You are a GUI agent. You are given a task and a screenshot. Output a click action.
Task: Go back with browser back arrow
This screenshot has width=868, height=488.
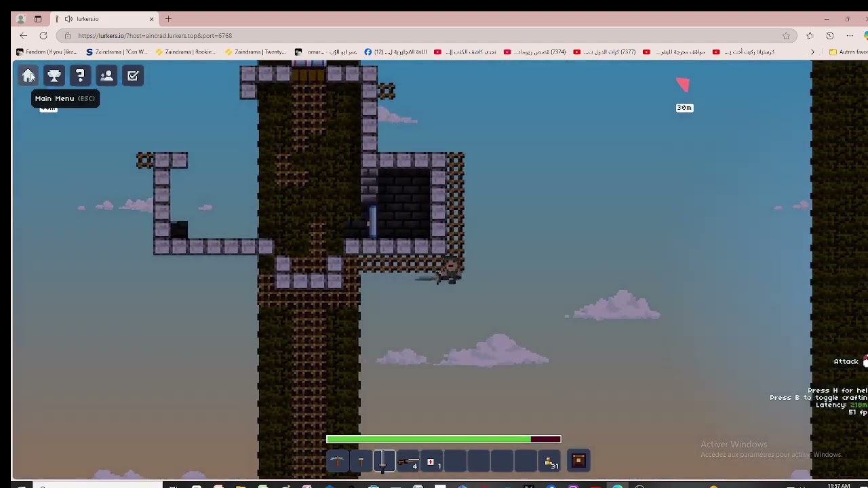(x=24, y=35)
